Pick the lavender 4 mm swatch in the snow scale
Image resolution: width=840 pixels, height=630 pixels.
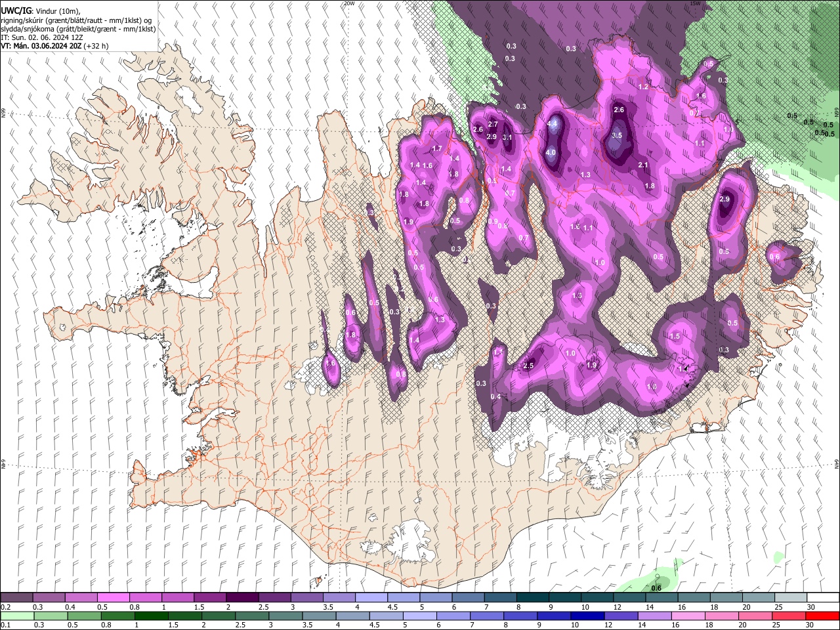click(x=371, y=598)
